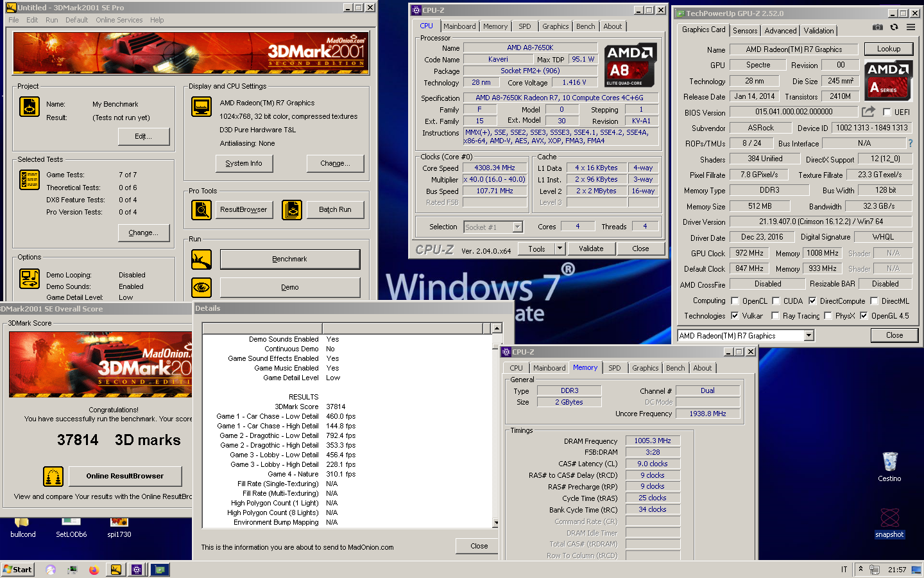Click the Lookup button in GPU-Z

pos(889,49)
